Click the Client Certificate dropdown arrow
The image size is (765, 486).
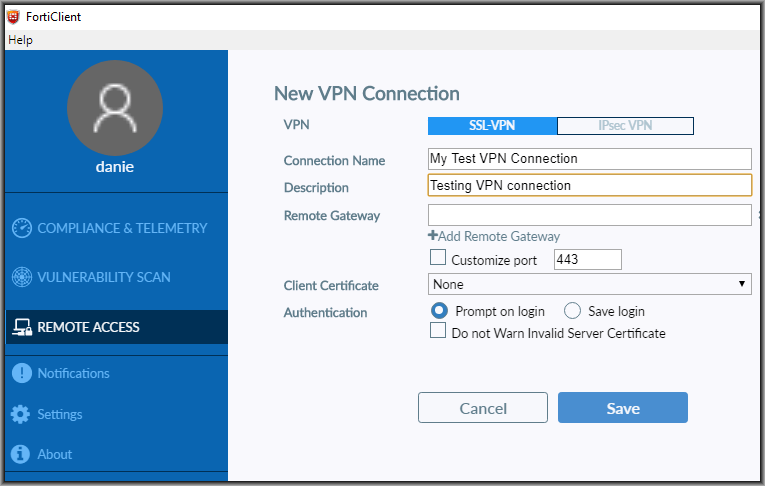tap(742, 284)
